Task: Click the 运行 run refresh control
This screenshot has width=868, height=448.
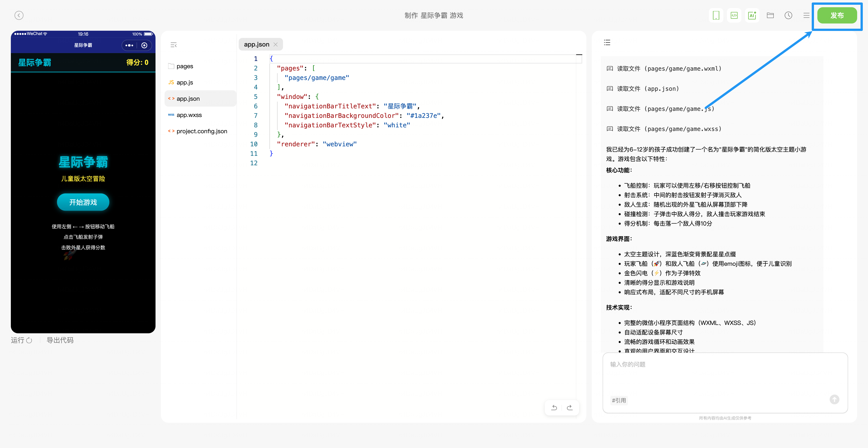Action: pos(21,340)
